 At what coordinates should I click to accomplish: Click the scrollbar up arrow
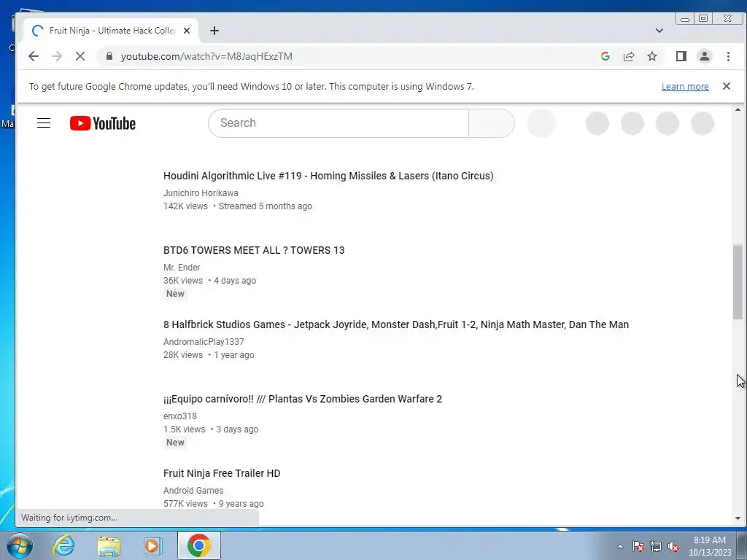pyautogui.click(x=738, y=110)
